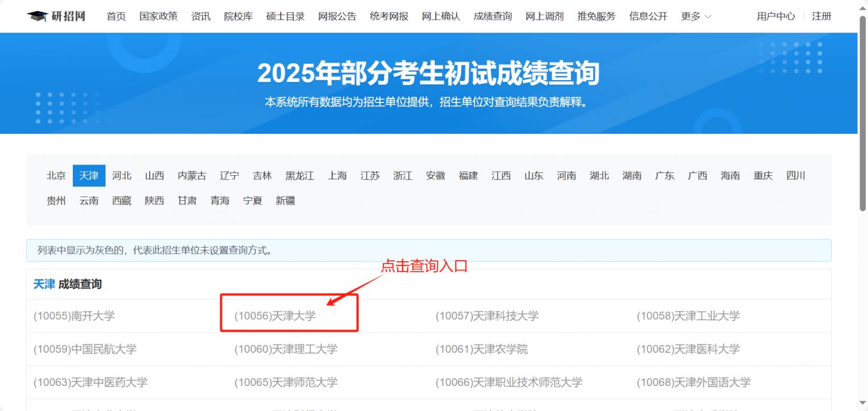Click (10058)天津工业大学 entry
The width and height of the screenshot is (868, 411).
tap(688, 316)
